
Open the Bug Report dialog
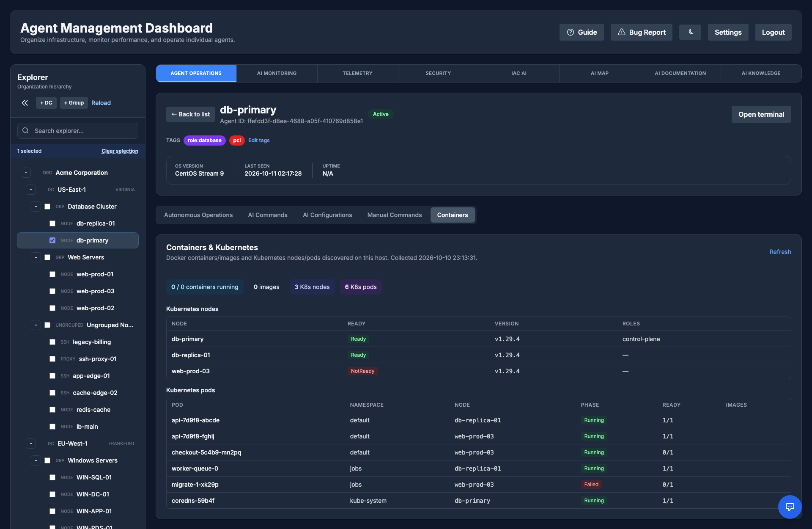642,32
